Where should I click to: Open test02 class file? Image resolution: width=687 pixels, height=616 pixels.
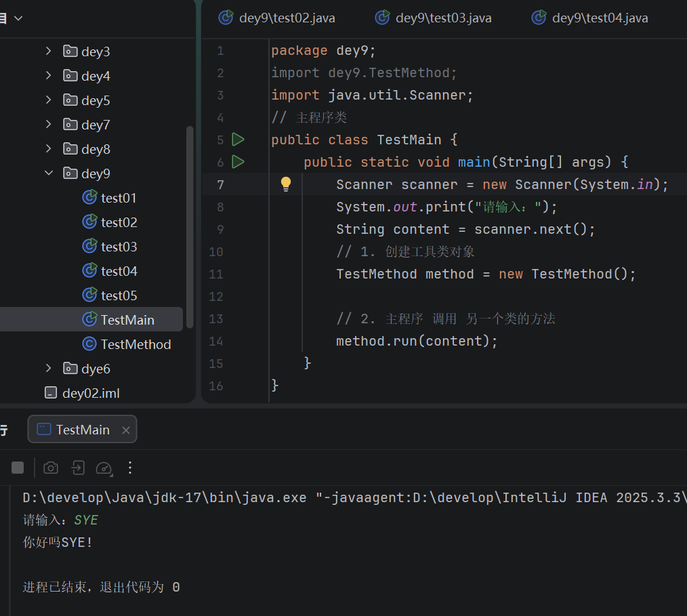point(119,222)
